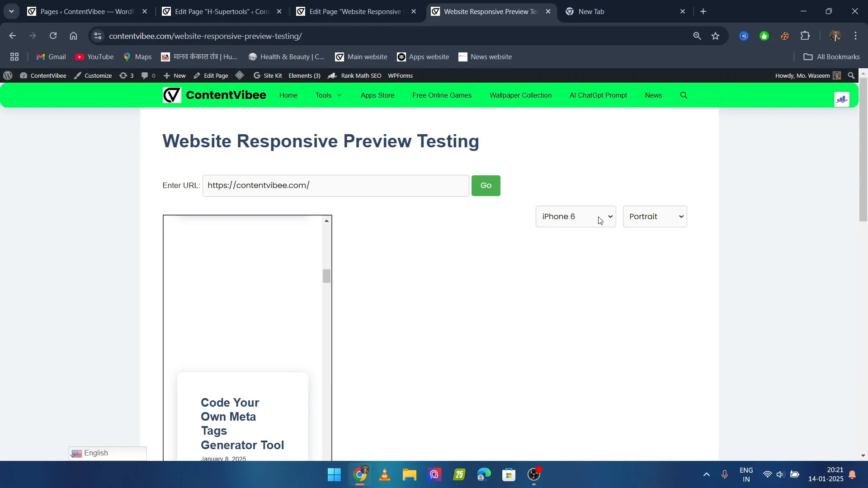Viewport: 868px width, 488px height.
Task: Open the English language switcher
Action: click(x=108, y=453)
